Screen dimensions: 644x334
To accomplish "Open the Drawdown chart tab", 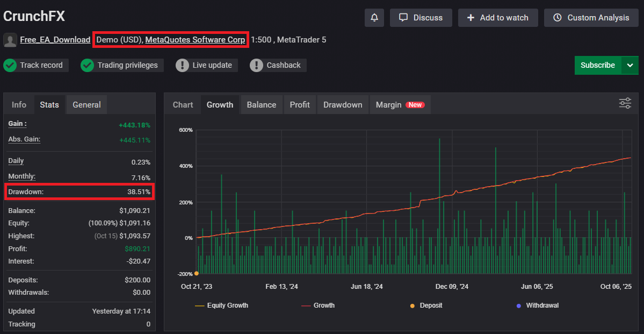I will point(343,104).
